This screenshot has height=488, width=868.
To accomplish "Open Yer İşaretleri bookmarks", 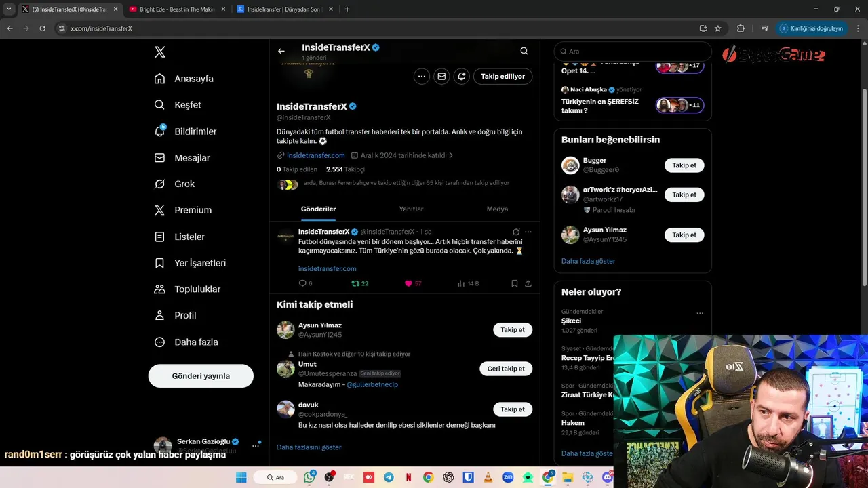I will coord(190,263).
